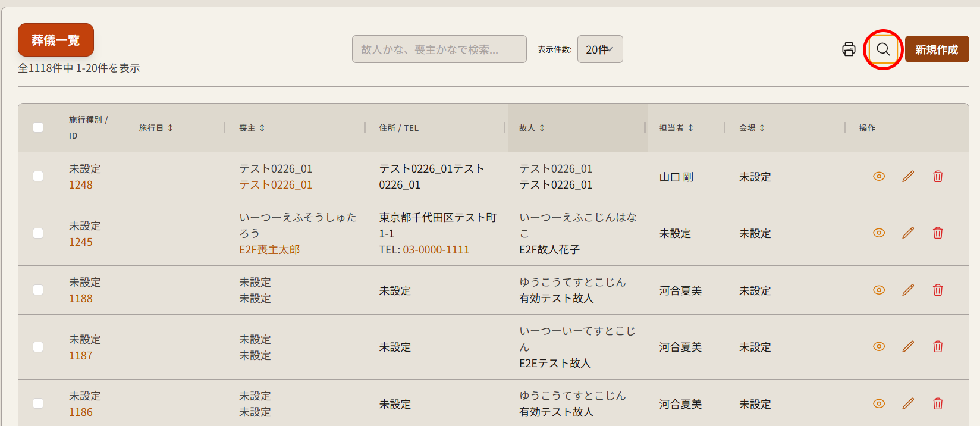Check the checkbox for record 1245
Viewport: 980px width, 426px height.
[x=38, y=233]
